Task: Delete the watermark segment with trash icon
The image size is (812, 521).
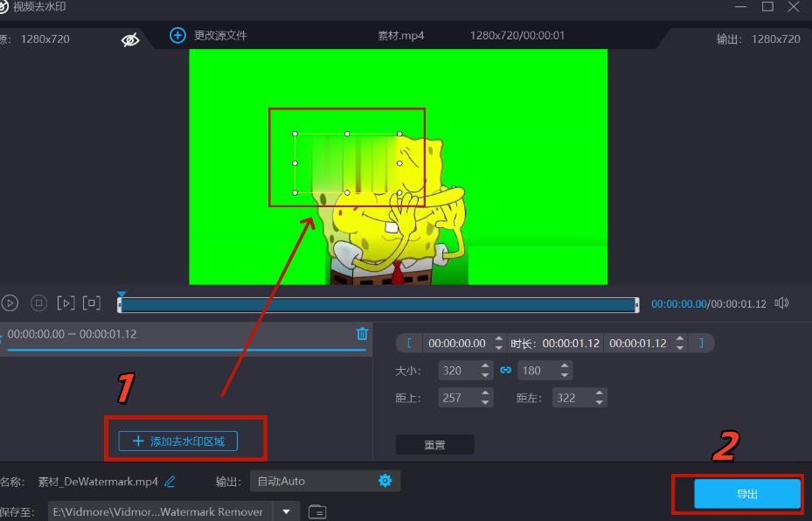Action: click(x=362, y=334)
